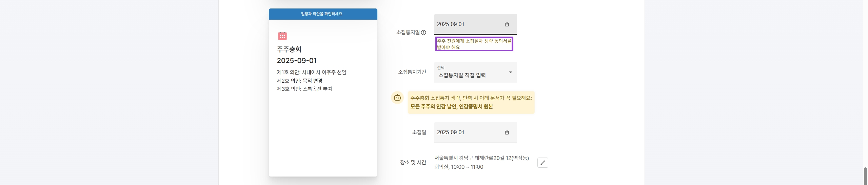Click the yellow notice about 인감증명서 원본
The width and height of the screenshot is (868, 185).
[x=471, y=102]
